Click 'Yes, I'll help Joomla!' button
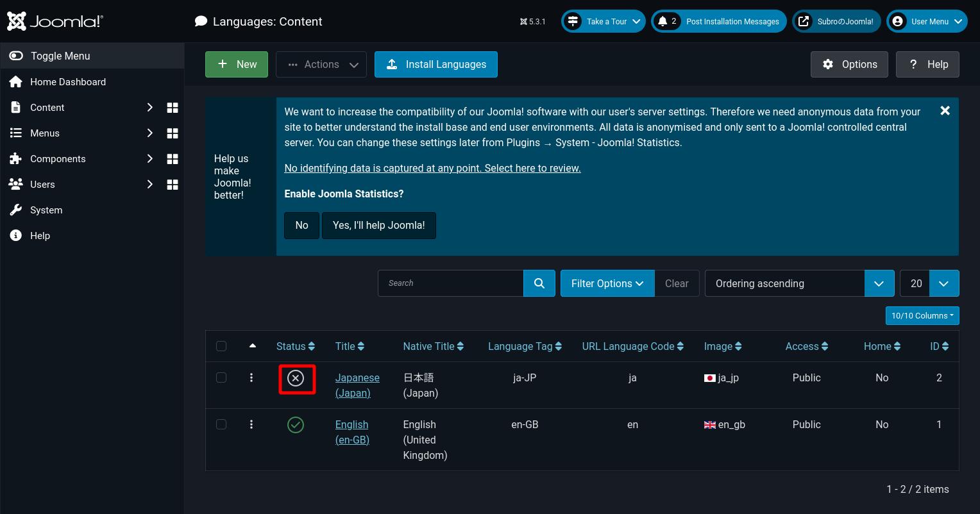980x514 pixels. (378, 226)
